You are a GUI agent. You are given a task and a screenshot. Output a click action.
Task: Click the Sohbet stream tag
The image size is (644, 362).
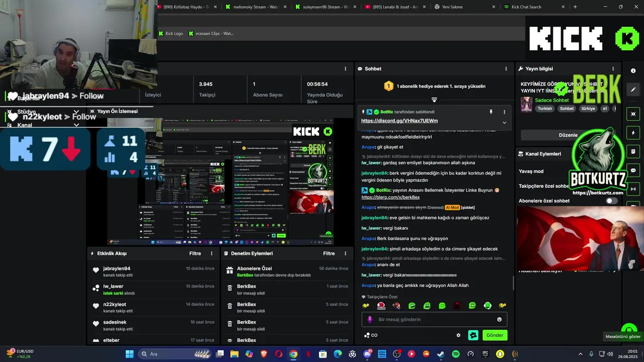[x=567, y=109]
